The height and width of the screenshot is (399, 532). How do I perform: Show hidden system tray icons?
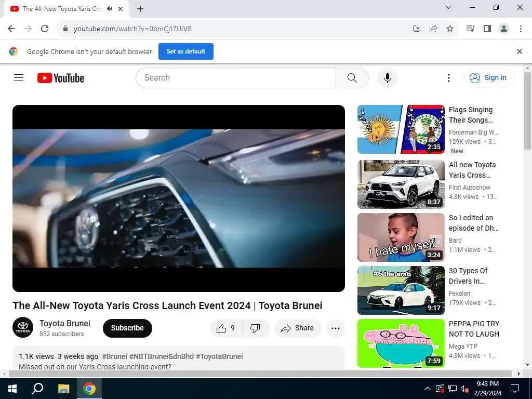point(428,389)
